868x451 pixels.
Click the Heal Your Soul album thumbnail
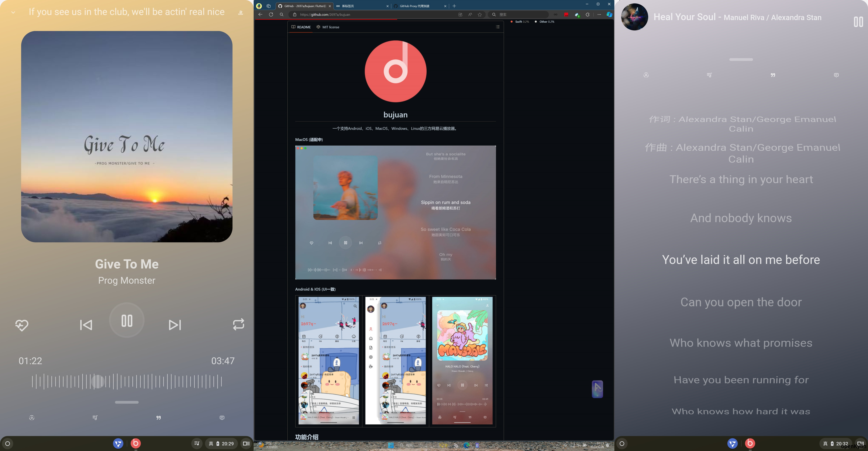(x=634, y=17)
